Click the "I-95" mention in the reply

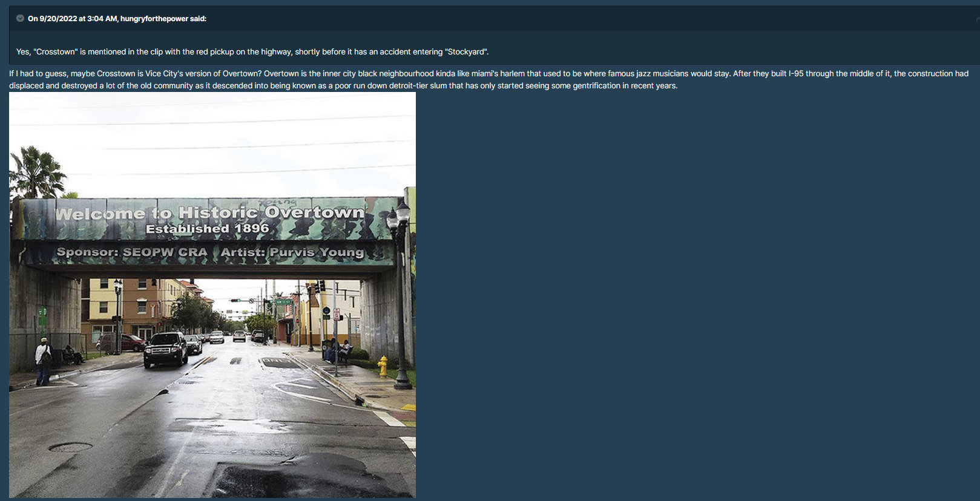tap(796, 74)
